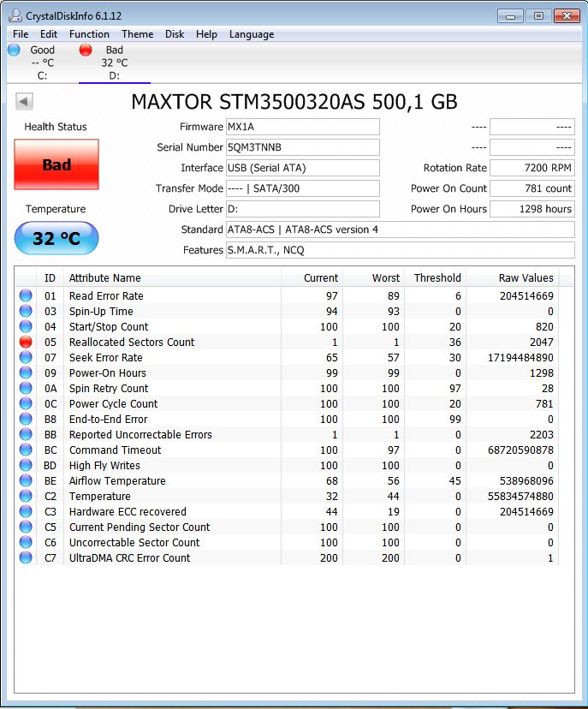Click the status orb for Spin Retry Count
588x709 pixels.
[x=26, y=388]
